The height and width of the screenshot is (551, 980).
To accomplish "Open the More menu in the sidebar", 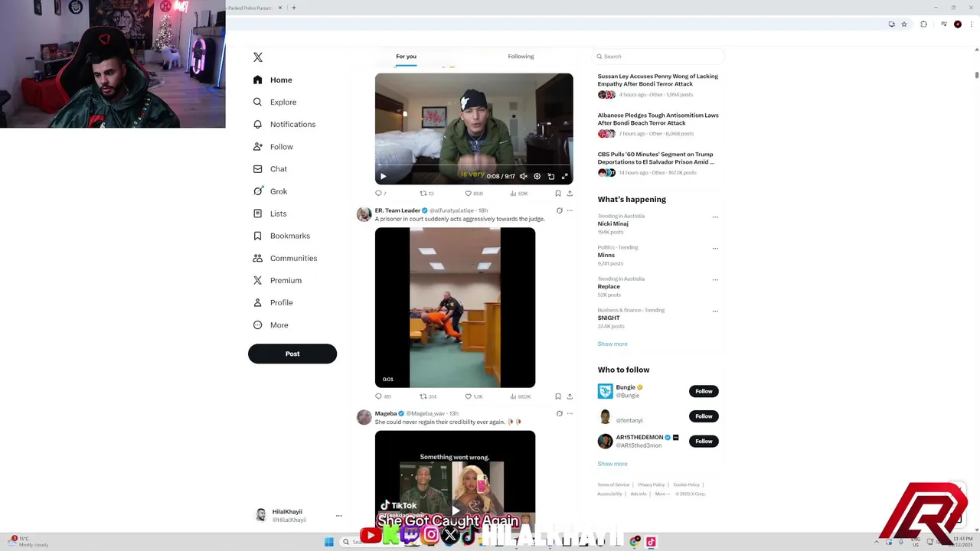I will pos(270,325).
